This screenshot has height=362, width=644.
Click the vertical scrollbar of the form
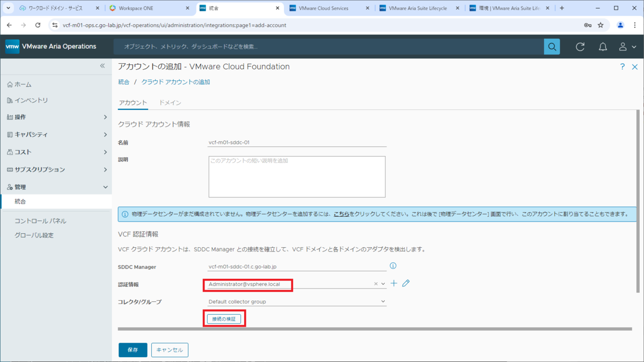[x=638, y=201]
